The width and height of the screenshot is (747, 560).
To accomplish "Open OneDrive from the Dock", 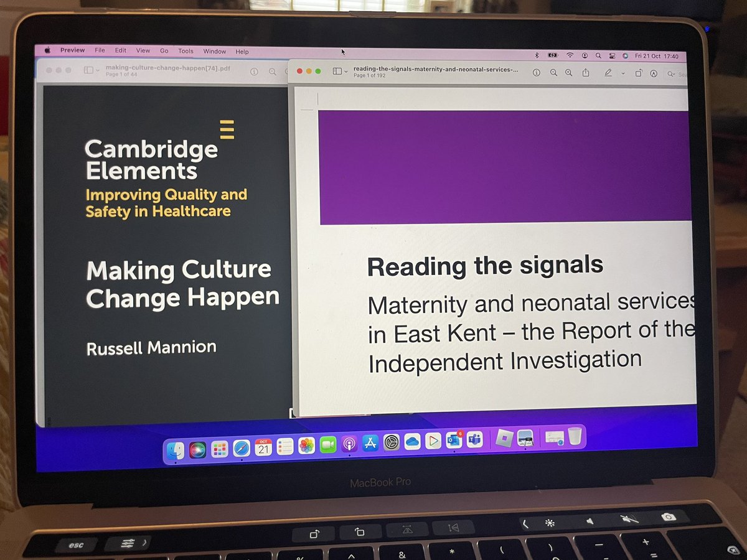I will pos(412,442).
